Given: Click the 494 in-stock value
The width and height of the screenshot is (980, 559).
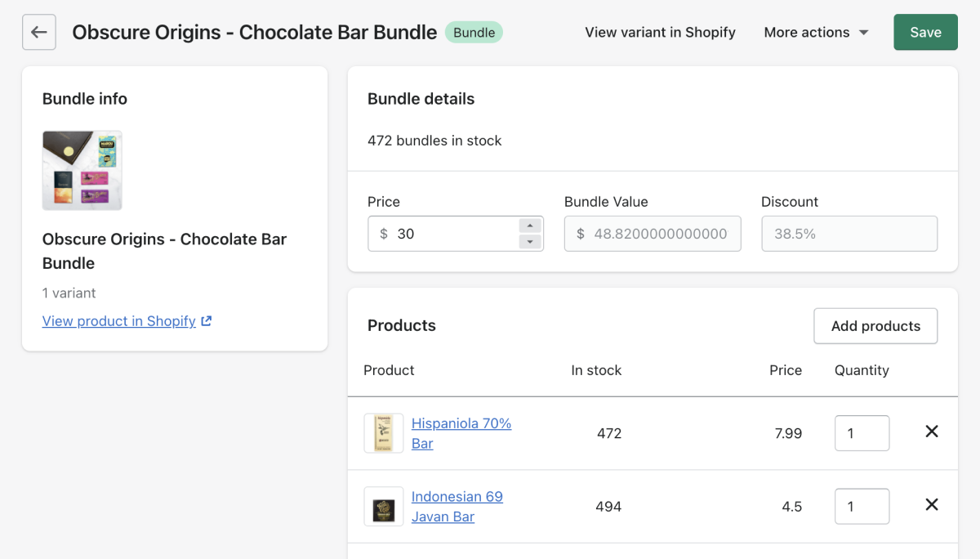Looking at the screenshot, I should click(608, 507).
